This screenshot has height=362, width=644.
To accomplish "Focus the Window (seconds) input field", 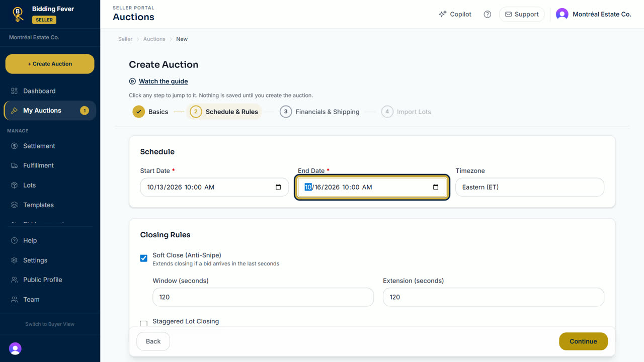I will pos(263,297).
